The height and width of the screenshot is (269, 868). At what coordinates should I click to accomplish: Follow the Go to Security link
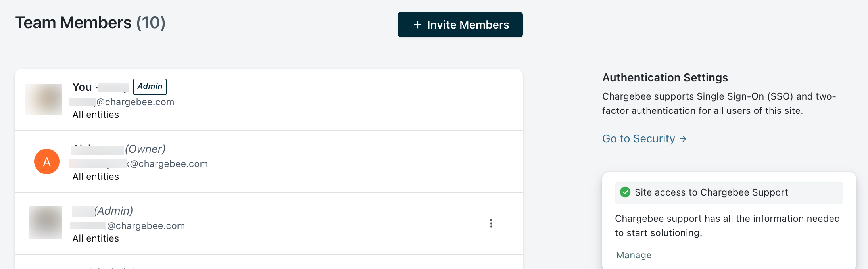tap(638, 139)
